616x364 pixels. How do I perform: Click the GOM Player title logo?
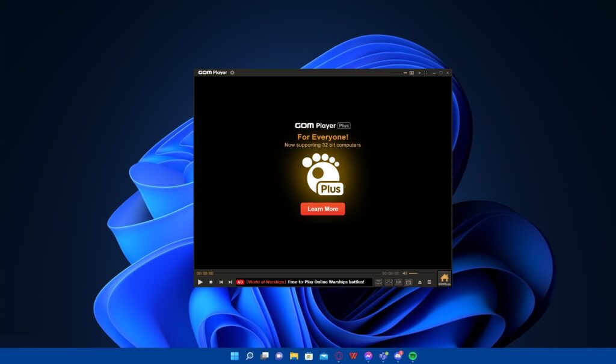click(x=212, y=73)
